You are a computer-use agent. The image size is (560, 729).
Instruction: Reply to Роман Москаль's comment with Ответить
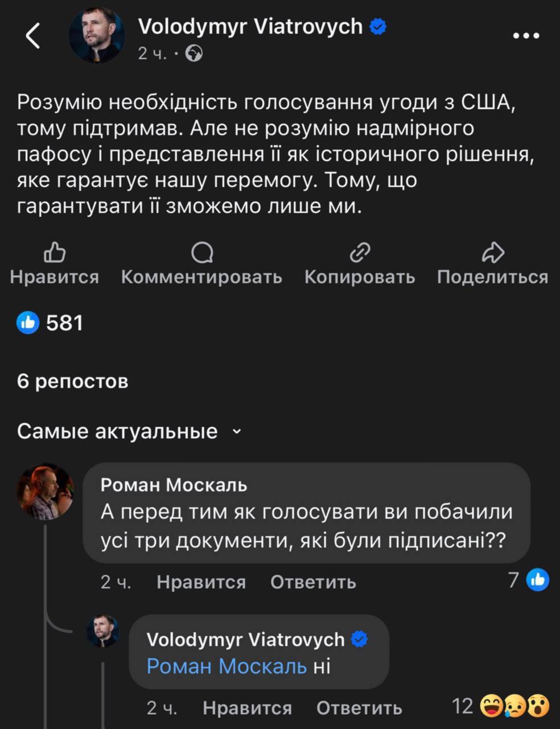point(313,581)
